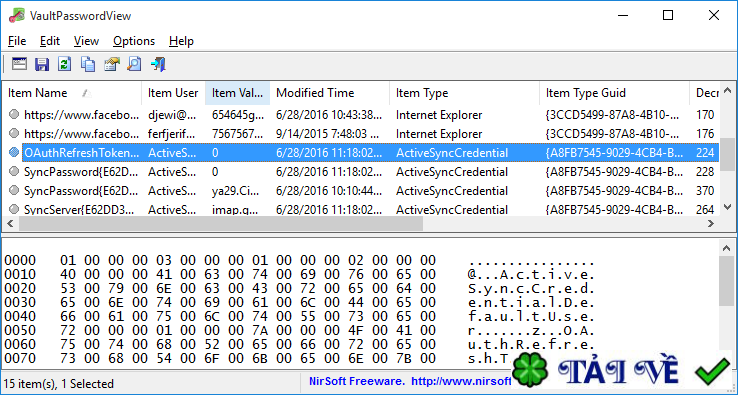Open the Help menu
The height and width of the screenshot is (395, 738).
[181, 41]
